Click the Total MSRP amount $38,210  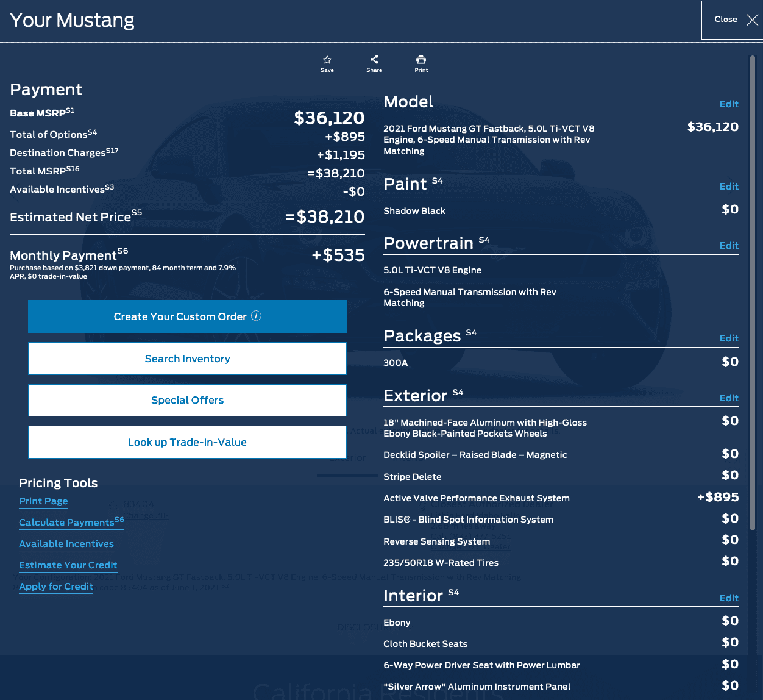336,173
